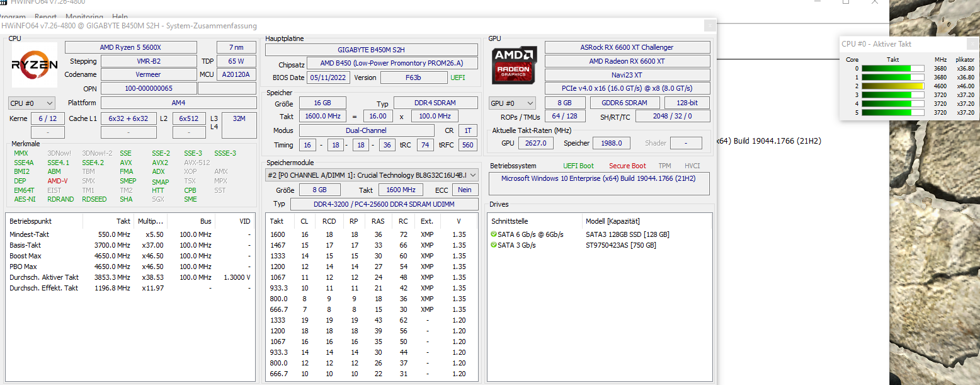980x385 pixels.
Task: Open the Program menu
Action: (13, 16)
